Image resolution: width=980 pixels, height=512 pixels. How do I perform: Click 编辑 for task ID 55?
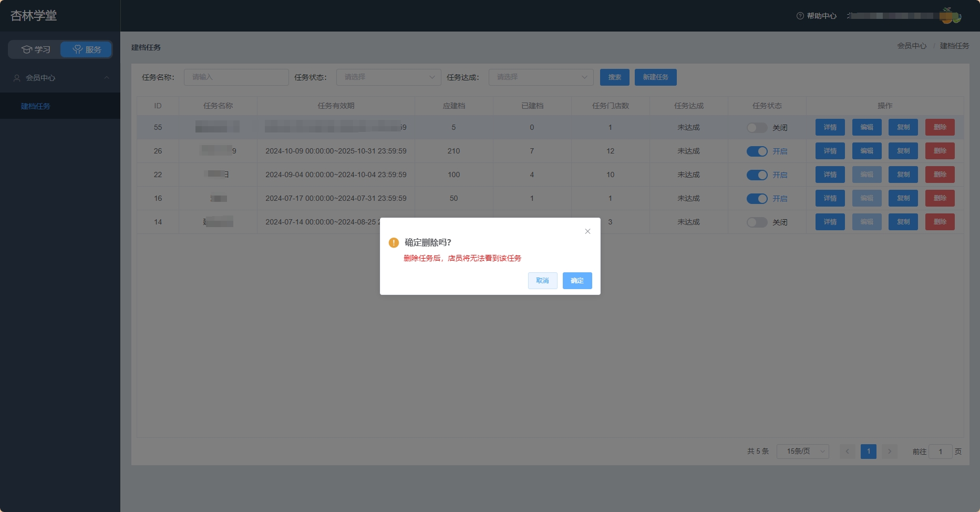tap(867, 127)
